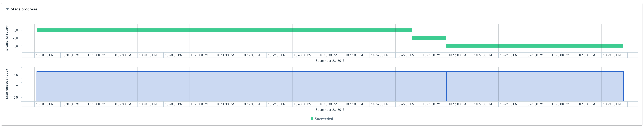Screen dimensions: 644x128
Task: Click the green Succeeded legend dot
Action: pyautogui.click(x=312, y=119)
